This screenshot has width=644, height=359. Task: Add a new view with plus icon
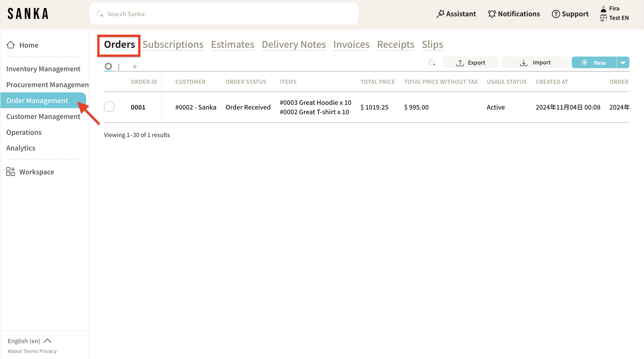pos(135,67)
